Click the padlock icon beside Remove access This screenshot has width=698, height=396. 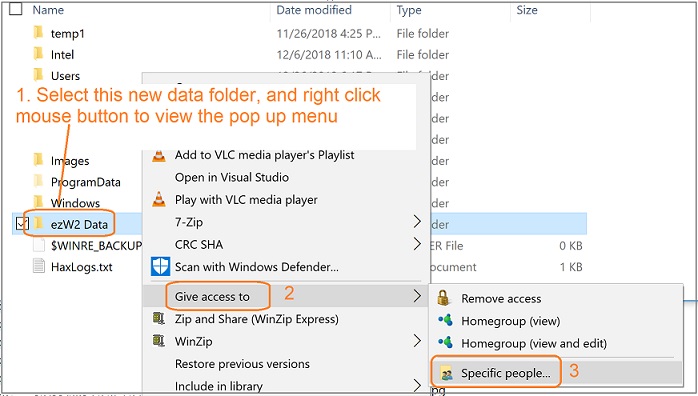click(443, 298)
